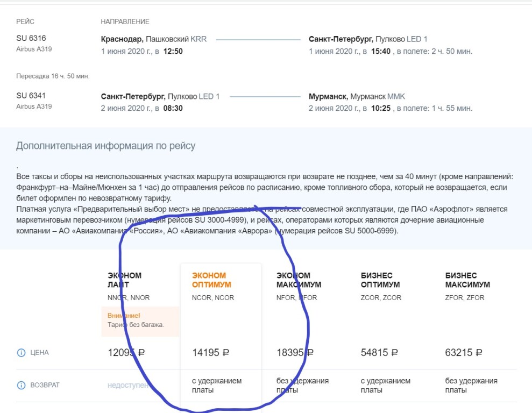Click flight number SU 6316

(x=31, y=38)
